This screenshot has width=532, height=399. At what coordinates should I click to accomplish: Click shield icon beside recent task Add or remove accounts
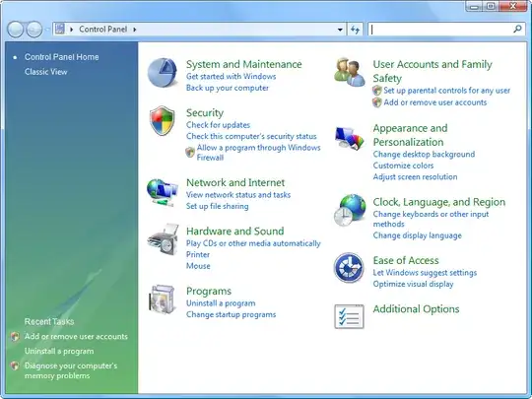click(15, 336)
